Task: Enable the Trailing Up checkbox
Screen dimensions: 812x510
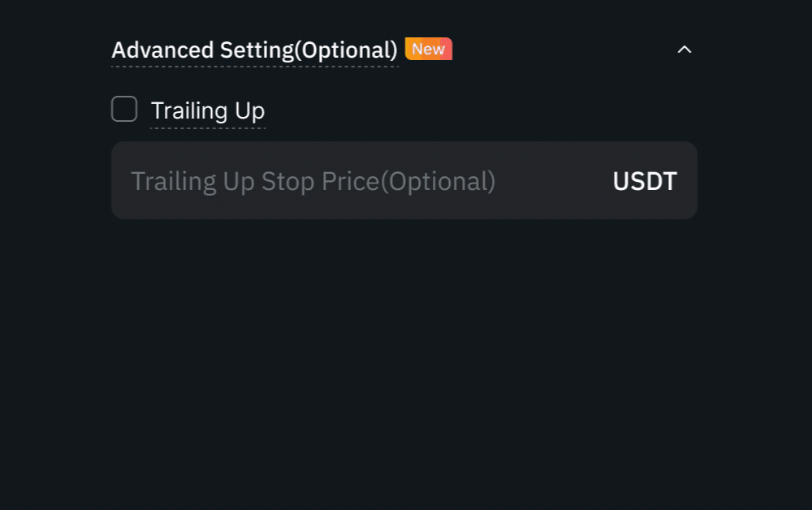Action: (124, 109)
